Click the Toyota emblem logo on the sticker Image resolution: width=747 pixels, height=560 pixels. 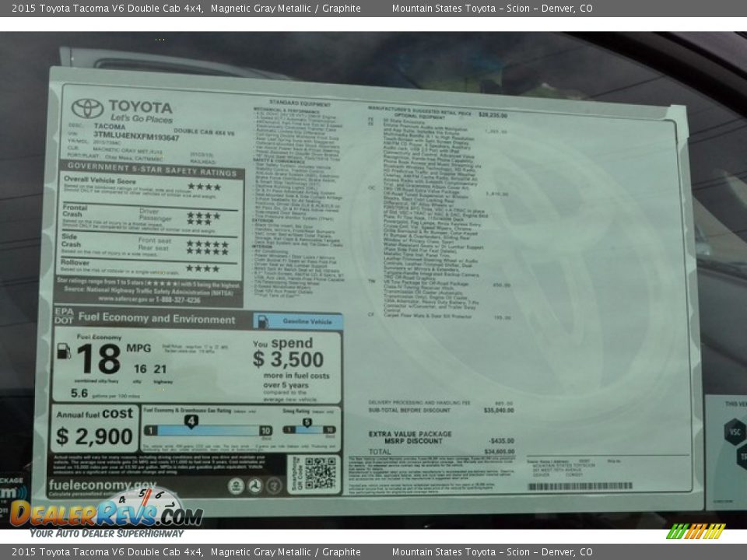tap(87, 109)
